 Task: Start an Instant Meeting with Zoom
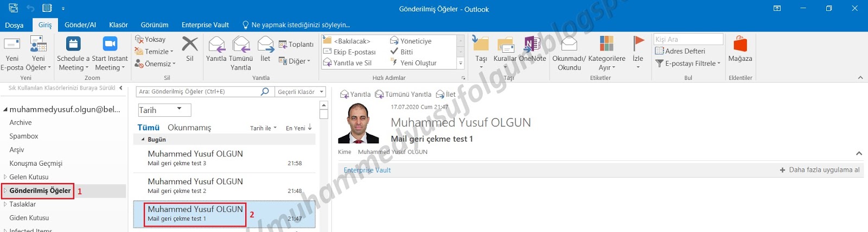pos(110,43)
